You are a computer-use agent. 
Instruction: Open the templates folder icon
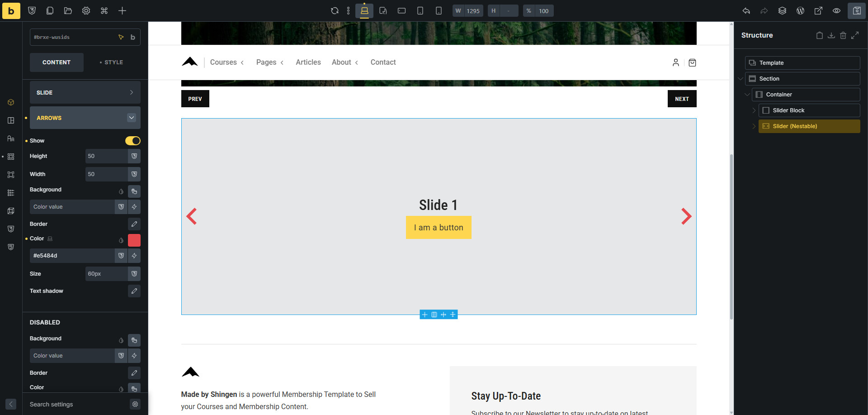pos(68,11)
